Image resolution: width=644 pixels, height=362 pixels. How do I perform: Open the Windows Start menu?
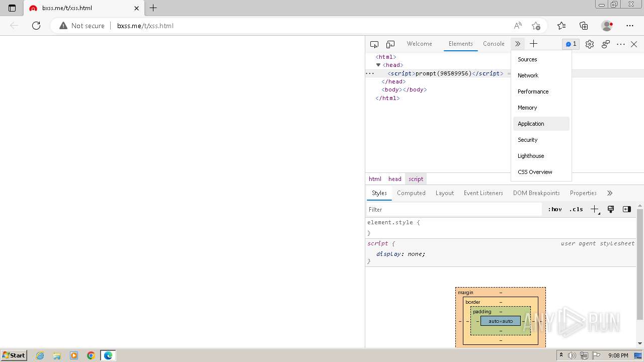coord(14,355)
